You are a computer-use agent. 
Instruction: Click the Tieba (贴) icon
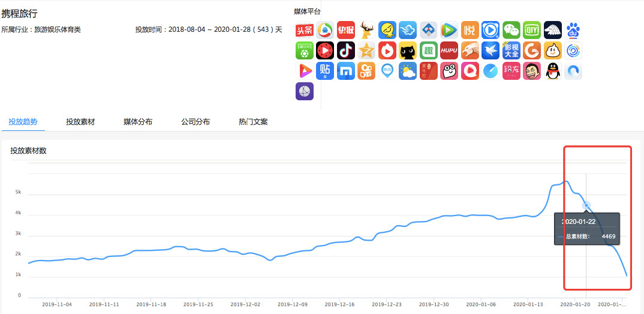[x=325, y=71]
